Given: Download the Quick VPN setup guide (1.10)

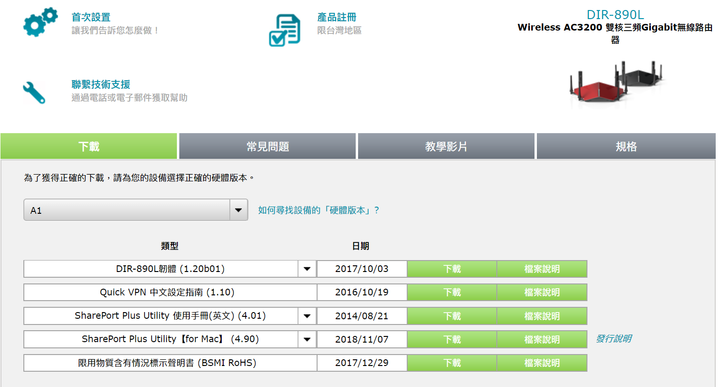Looking at the screenshot, I should pyautogui.click(x=452, y=292).
